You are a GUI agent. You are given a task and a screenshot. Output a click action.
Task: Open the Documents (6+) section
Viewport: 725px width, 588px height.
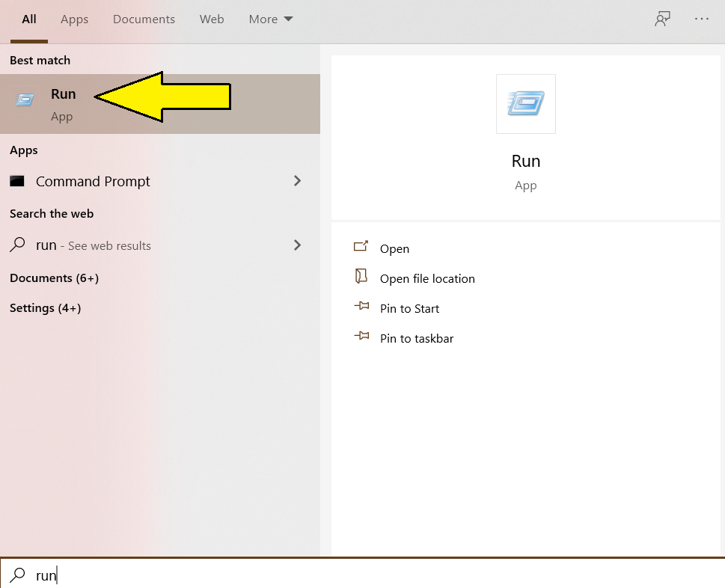coord(54,278)
